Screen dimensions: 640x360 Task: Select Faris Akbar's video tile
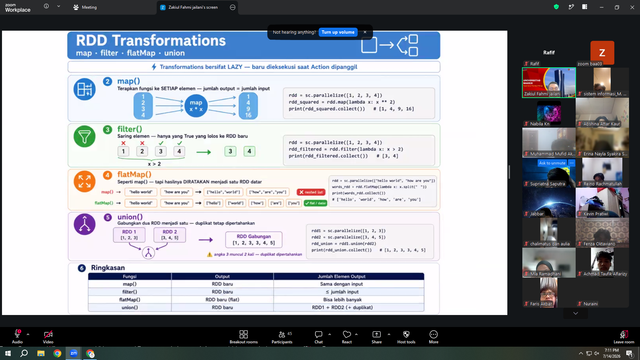549,293
